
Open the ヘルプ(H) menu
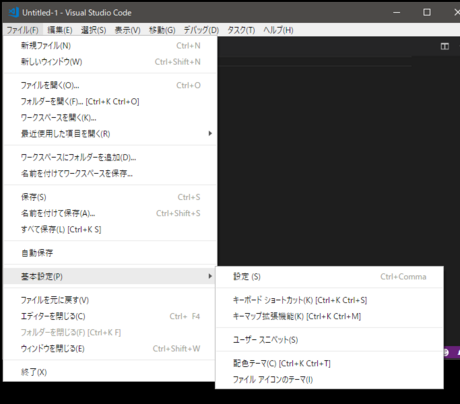[278, 30]
